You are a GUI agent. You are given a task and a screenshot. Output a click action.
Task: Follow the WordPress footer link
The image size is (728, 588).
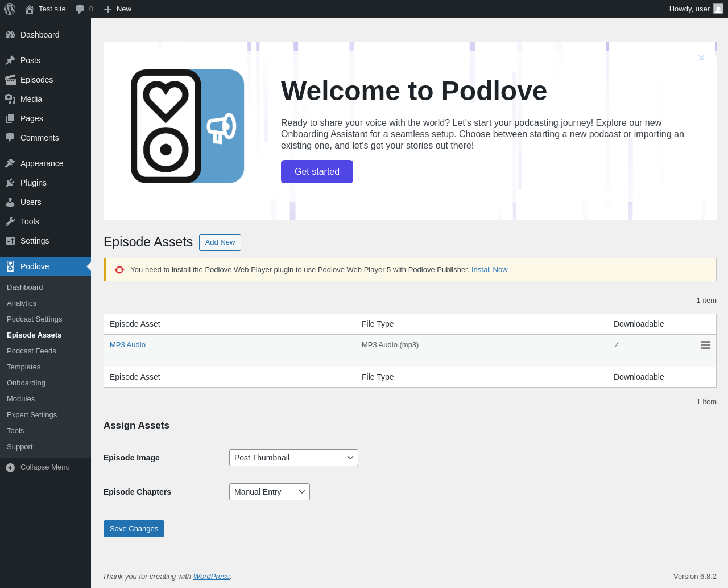(x=212, y=577)
